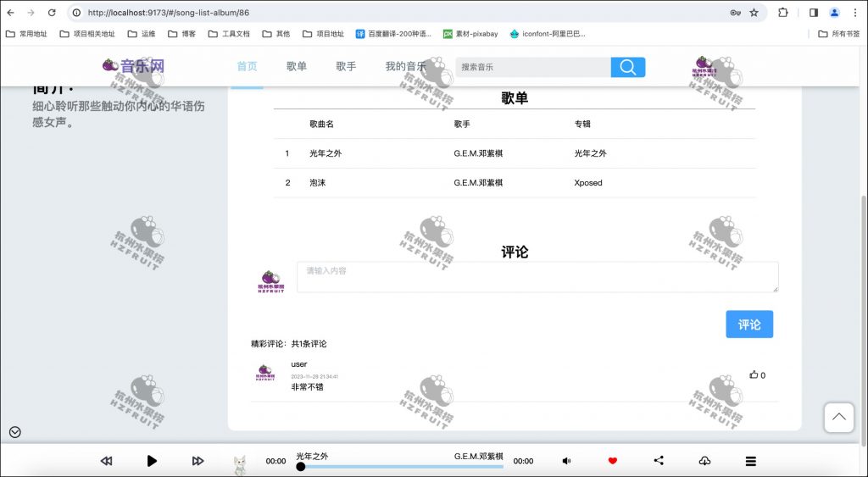Viewport: 868px width, 477px height.
Task: Select the song row 泡沫
Action: pos(515,183)
